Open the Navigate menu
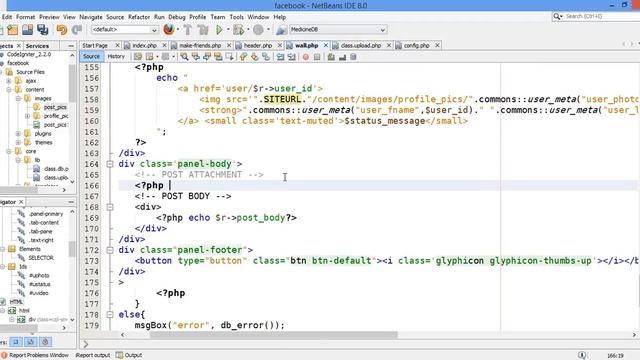The height and width of the screenshot is (360, 640). 91,17
